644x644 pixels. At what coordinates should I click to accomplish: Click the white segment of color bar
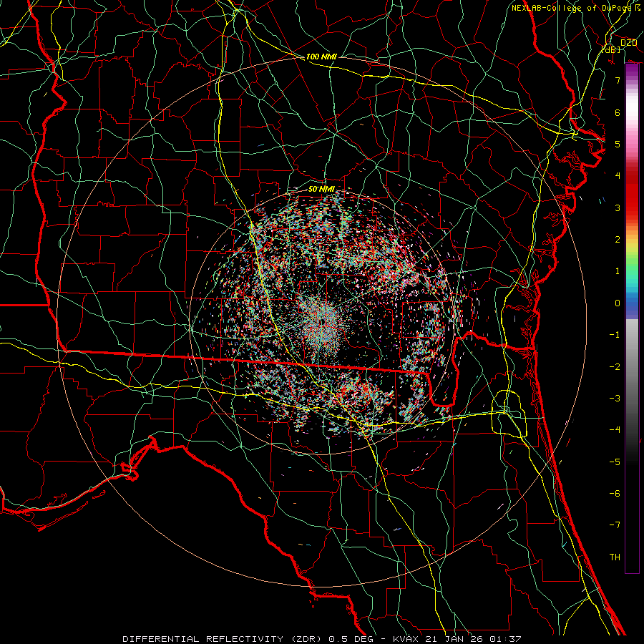[x=632, y=107]
